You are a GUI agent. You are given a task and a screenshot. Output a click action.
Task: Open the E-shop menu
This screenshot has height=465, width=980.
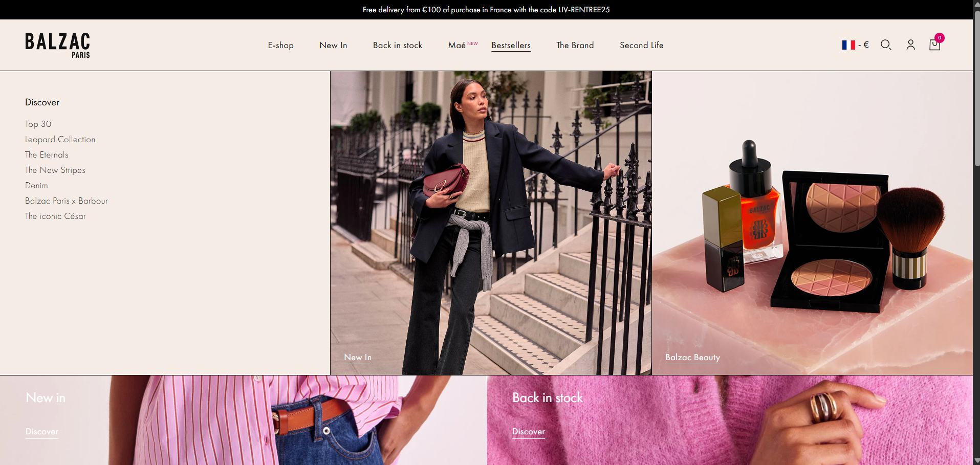point(281,45)
